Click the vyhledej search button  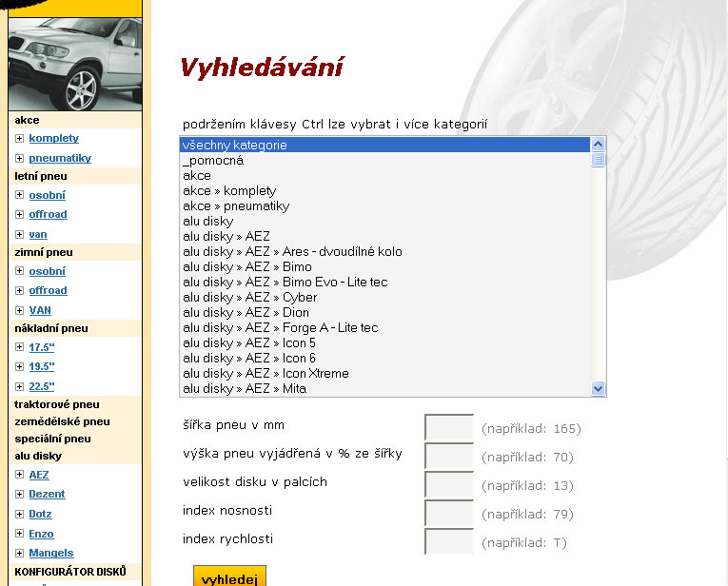point(230,576)
